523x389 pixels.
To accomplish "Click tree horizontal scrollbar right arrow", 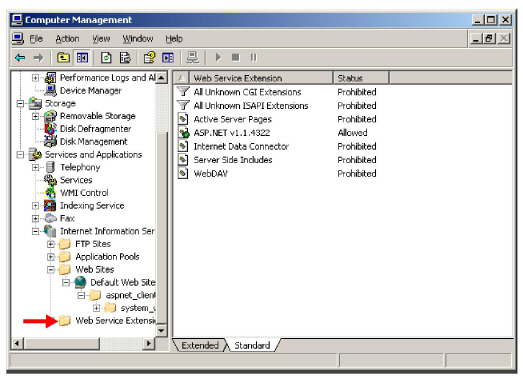I will [x=149, y=344].
